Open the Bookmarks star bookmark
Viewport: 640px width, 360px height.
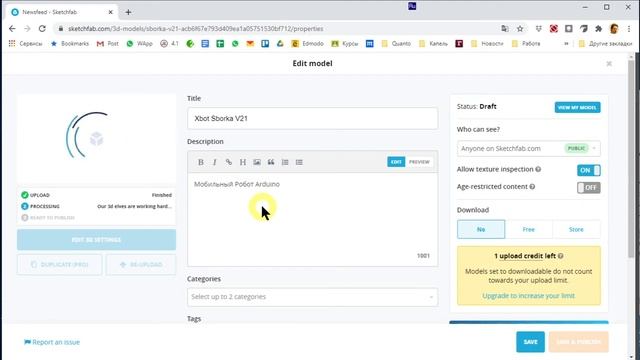point(69,43)
